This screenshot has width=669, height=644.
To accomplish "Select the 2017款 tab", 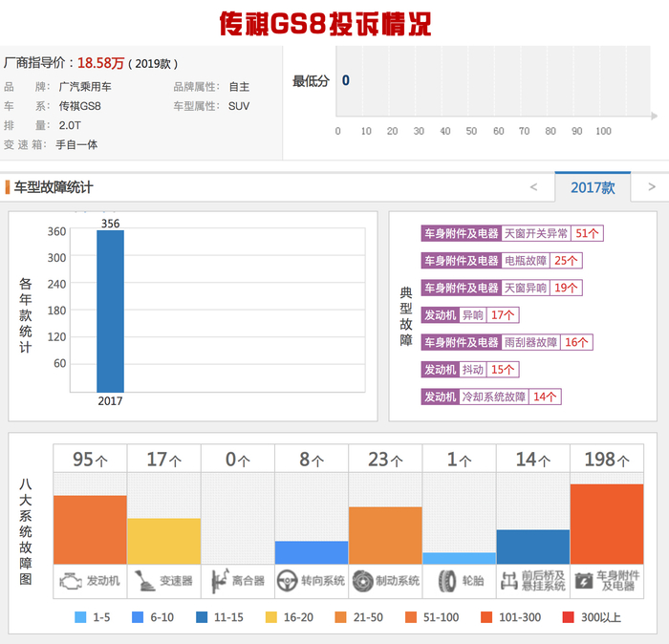I will tap(593, 187).
